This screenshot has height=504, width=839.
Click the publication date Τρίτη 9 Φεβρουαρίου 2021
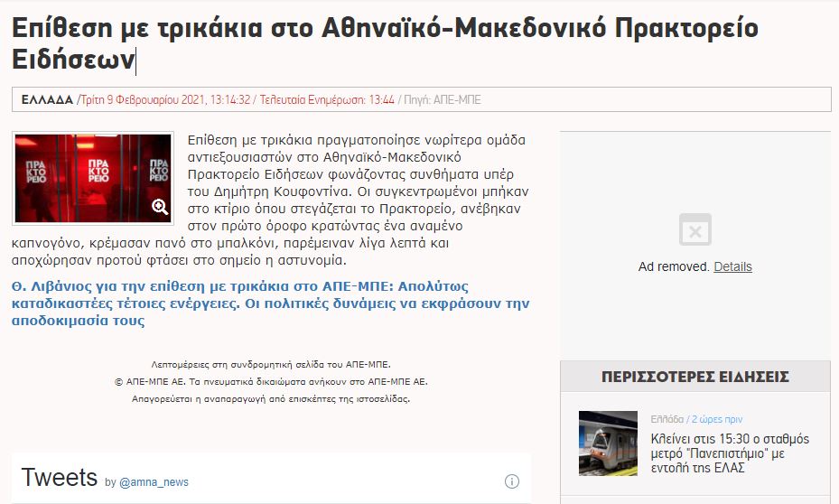165,99
